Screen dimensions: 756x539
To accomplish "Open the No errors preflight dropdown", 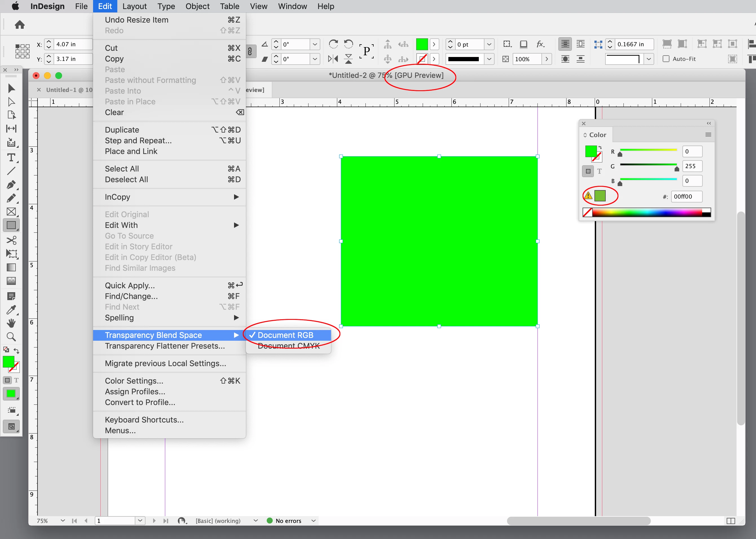I will (x=313, y=520).
